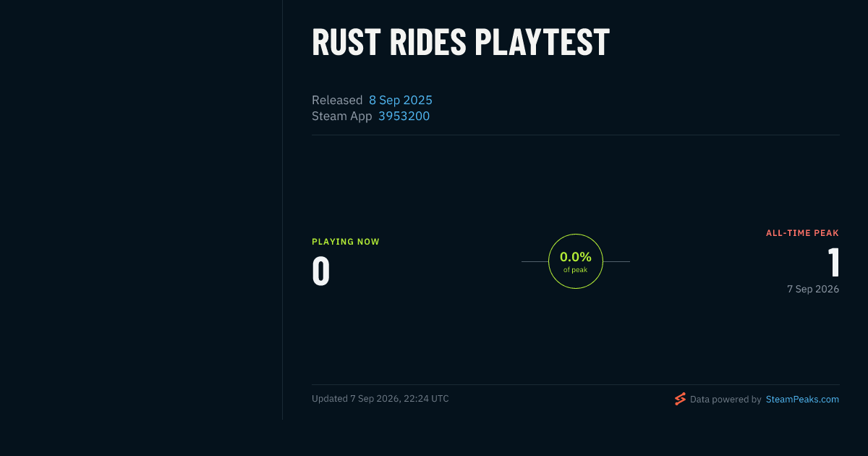This screenshot has height=456, width=868.
Task: Click the SteamPeaks logo icon
Action: pos(680,399)
